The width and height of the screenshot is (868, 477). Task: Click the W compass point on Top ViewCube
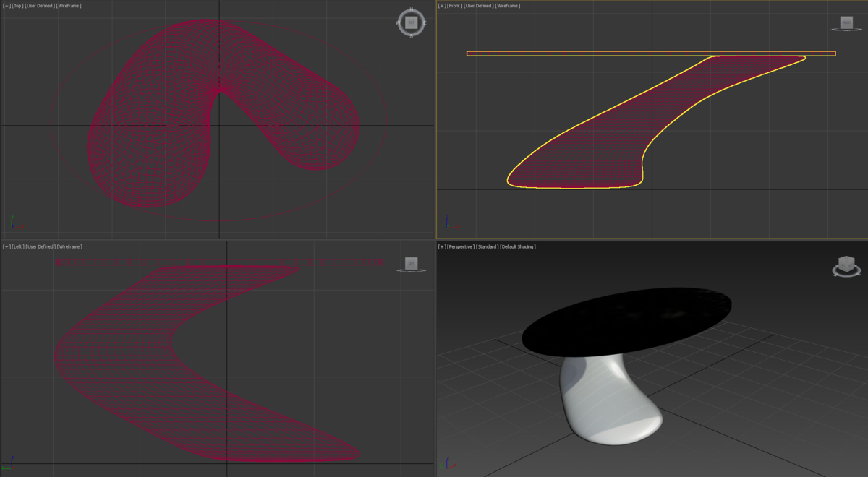398,22
